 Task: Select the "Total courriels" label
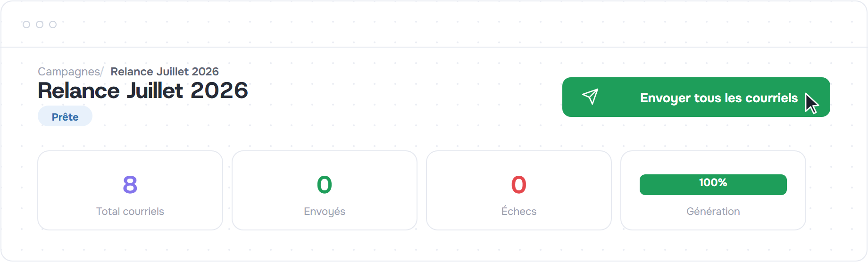tap(130, 211)
